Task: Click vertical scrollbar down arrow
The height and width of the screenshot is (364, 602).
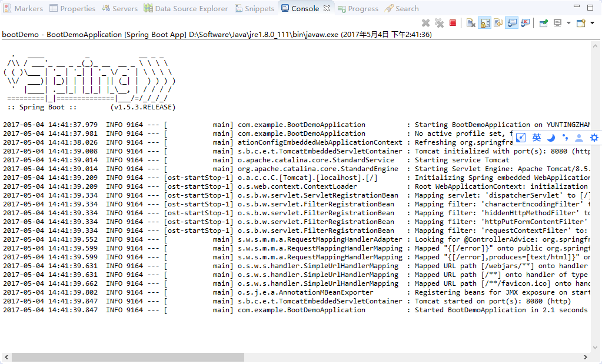Action: coord(596,348)
